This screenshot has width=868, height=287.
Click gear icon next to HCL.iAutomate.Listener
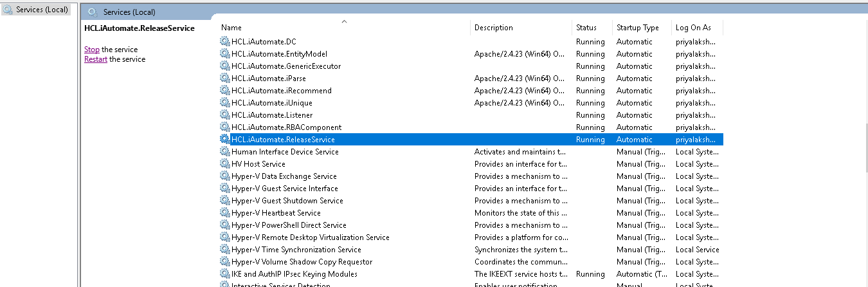(x=224, y=115)
